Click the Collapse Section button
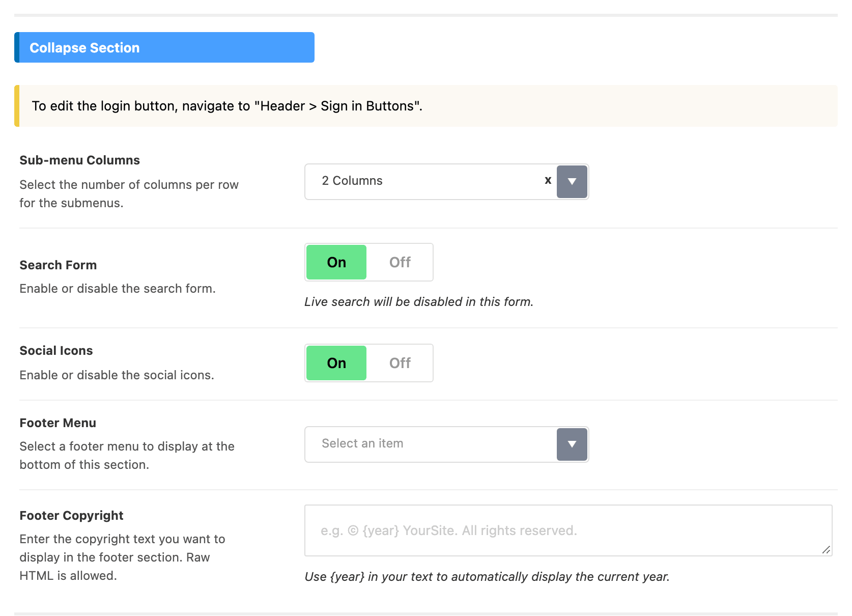Viewport: 852px width, 616px height. (x=164, y=47)
